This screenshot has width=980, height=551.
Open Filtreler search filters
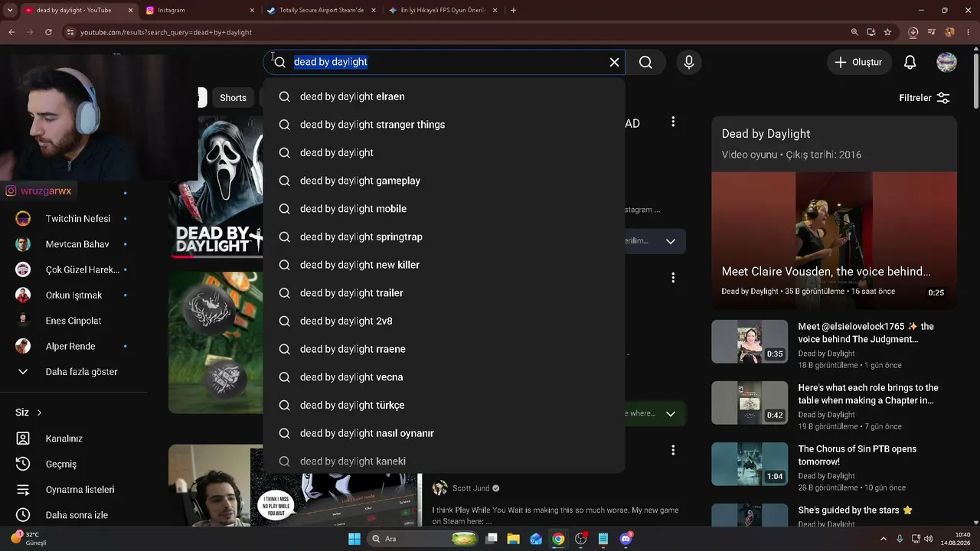point(924,98)
